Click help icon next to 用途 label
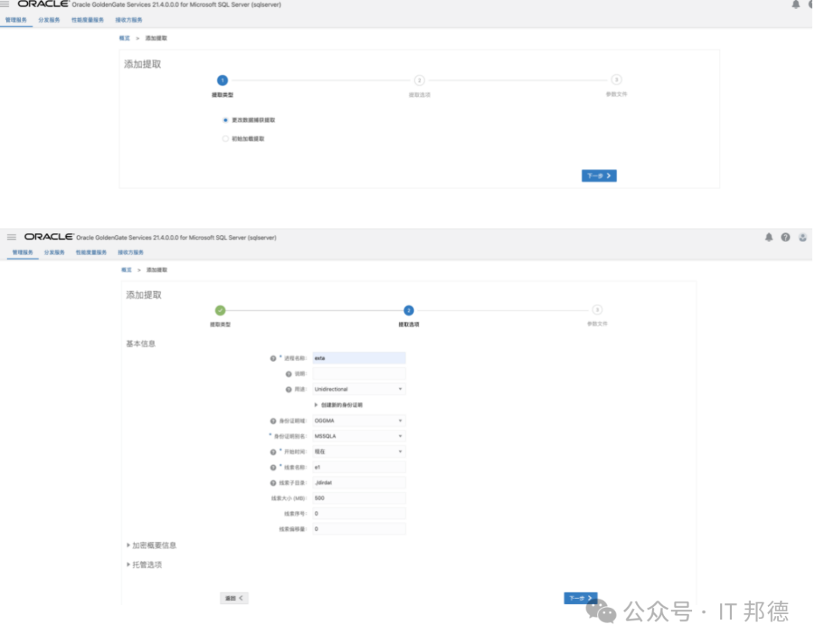 (x=288, y=389)
